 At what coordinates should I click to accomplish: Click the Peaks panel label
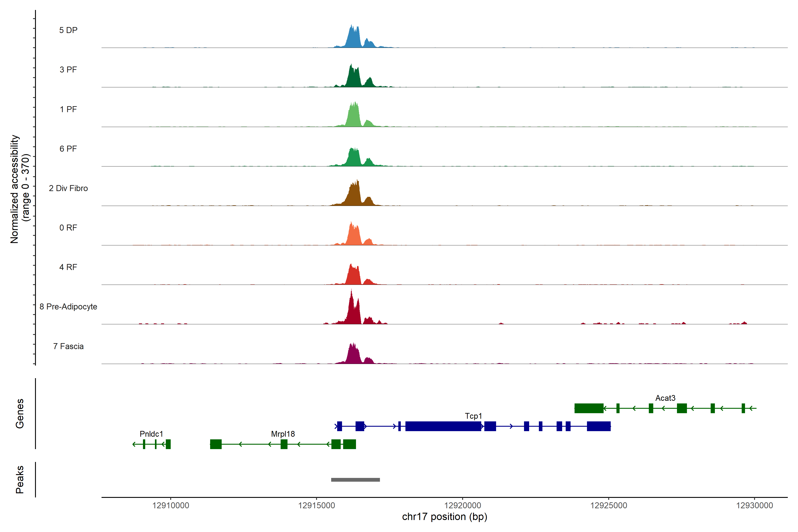click(20, 479)
